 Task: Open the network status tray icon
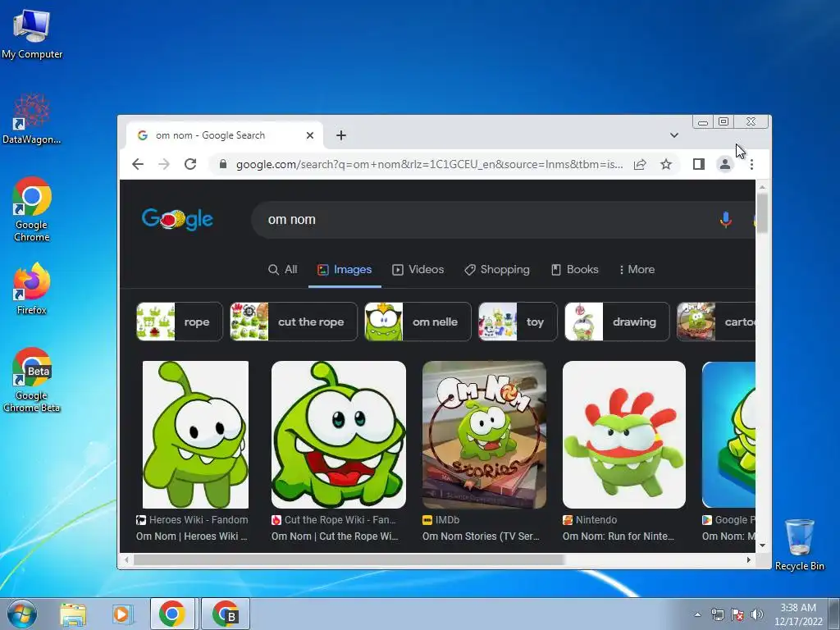717,614
